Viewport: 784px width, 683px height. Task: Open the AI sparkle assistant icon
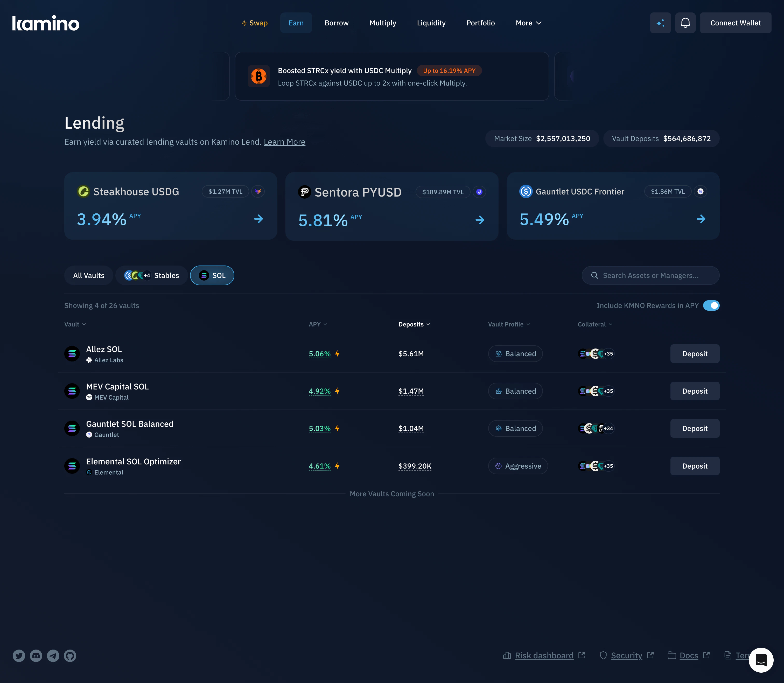tap(660, 23)
